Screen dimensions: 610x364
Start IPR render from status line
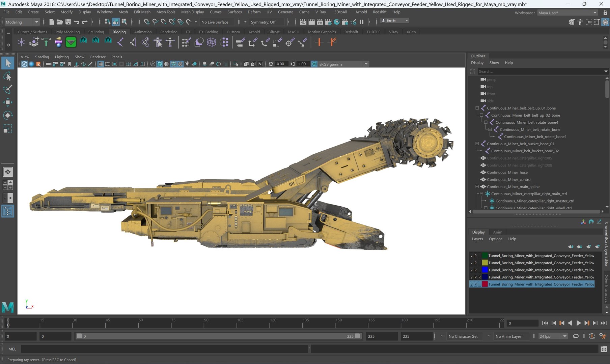[320, 22]
